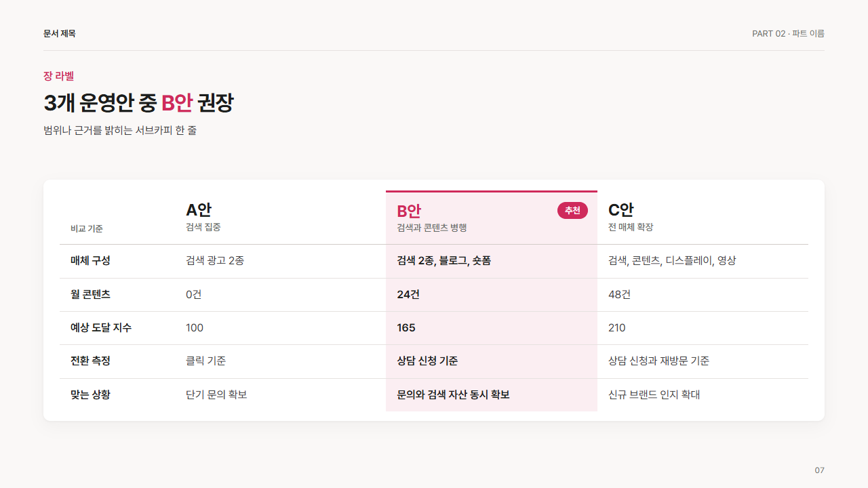This screenshot has width=868, height=488.
Task: Select the value 165
Action: [406, 327]
